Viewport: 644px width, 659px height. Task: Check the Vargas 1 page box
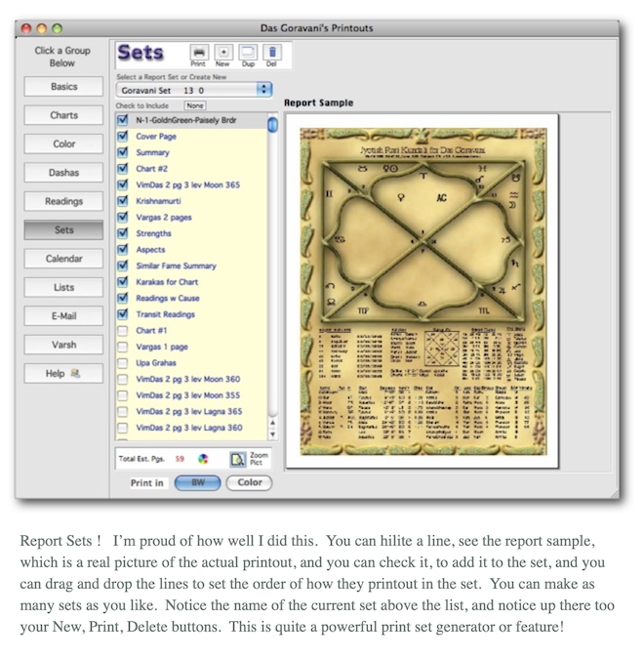point(122,347)
